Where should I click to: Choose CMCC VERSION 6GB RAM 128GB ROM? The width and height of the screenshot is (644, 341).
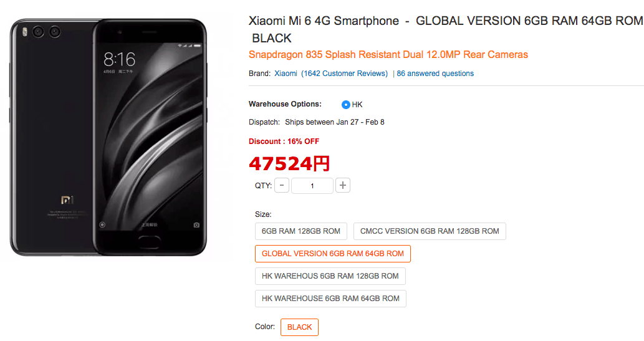[x=430, y=231]
